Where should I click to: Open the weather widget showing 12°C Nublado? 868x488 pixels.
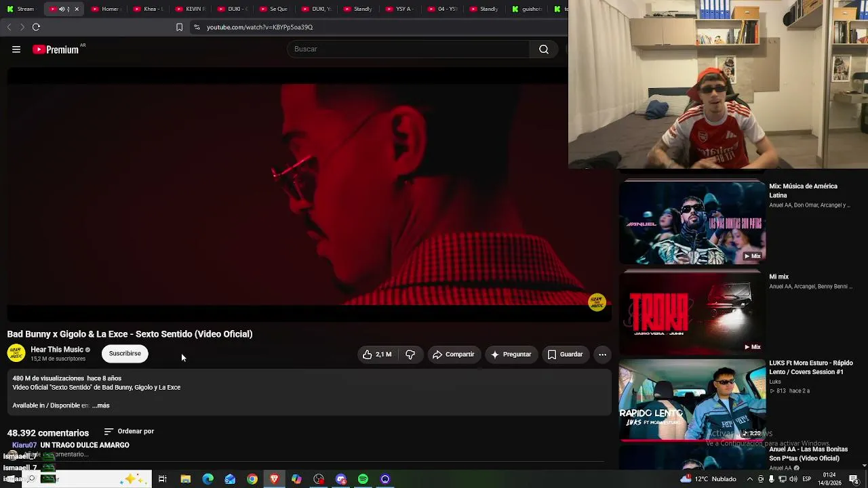pos(707,479)
